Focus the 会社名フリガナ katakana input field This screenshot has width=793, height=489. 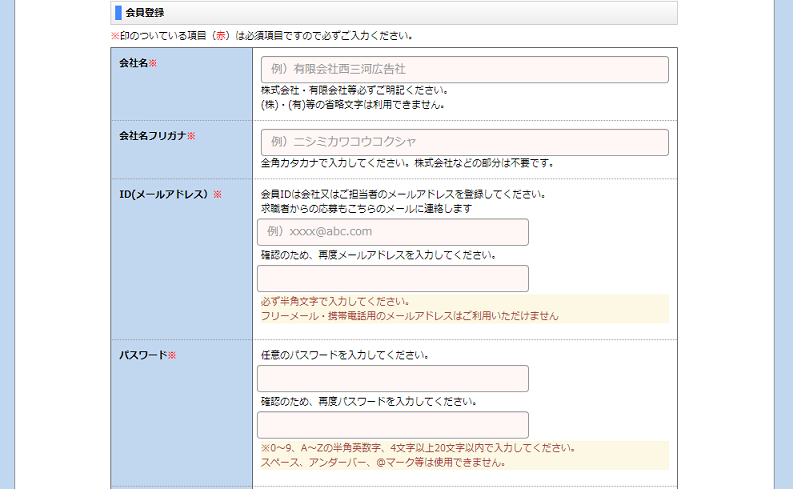464,142
